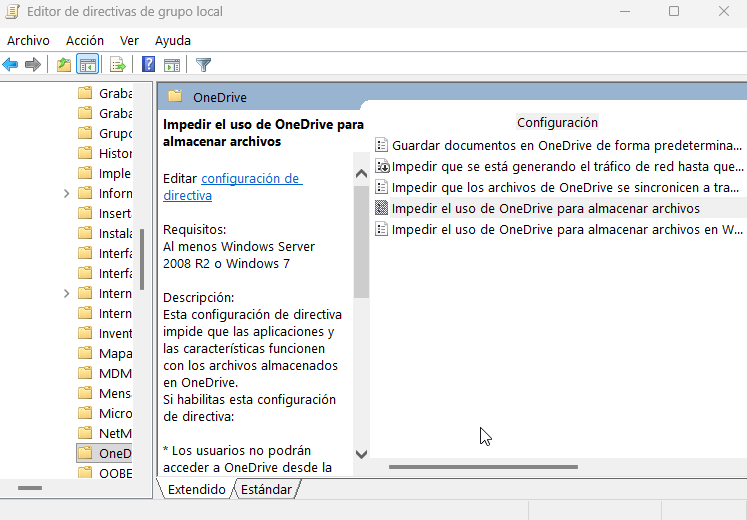Click the icon beside Impedir que se está generando
Image resolution: width=747 pixels, height=520 pixels.
(382, 166)
